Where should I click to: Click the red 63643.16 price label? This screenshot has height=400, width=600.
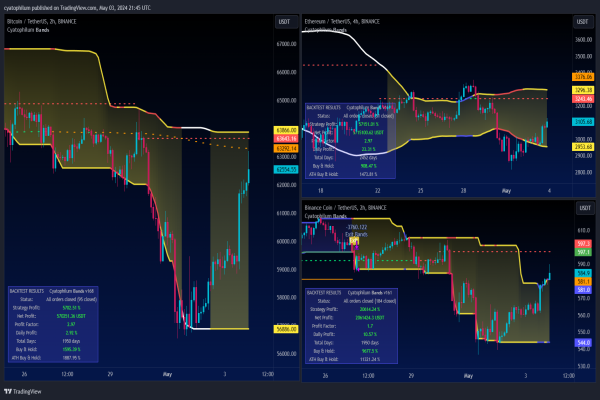[x=286, y=139]
